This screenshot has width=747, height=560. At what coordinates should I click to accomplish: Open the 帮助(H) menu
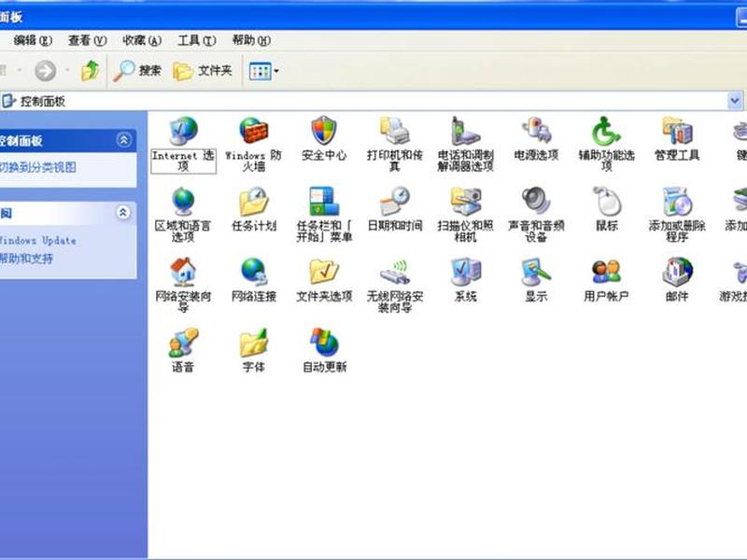click(251, 40)
